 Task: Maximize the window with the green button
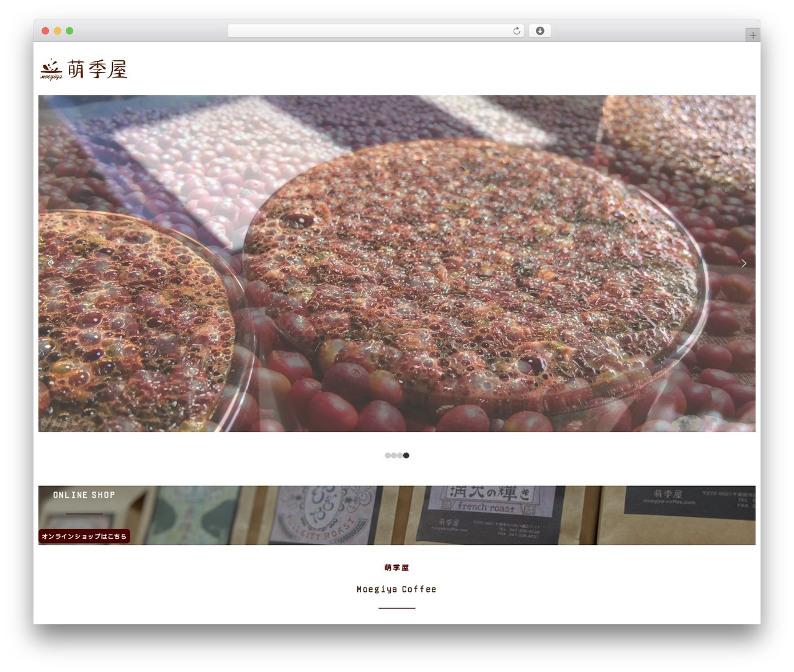(x=69, y=31)
